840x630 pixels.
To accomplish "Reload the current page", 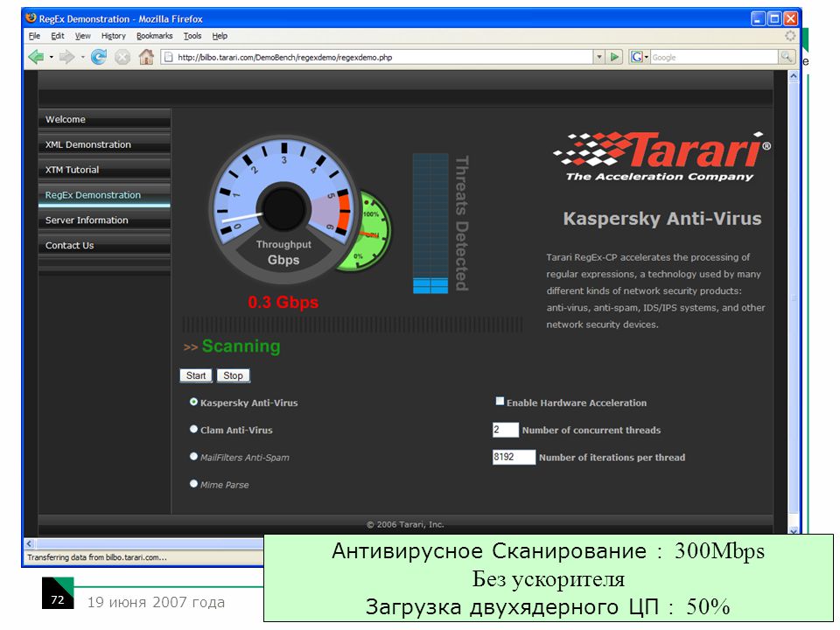I will [x=99, y=57].
